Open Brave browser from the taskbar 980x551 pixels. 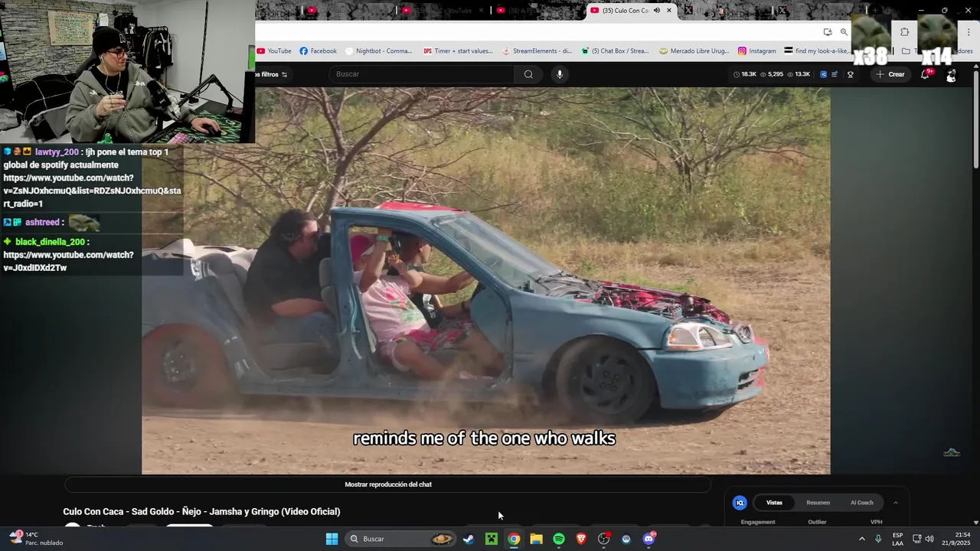pyautogui.click(x=581, y=539)
